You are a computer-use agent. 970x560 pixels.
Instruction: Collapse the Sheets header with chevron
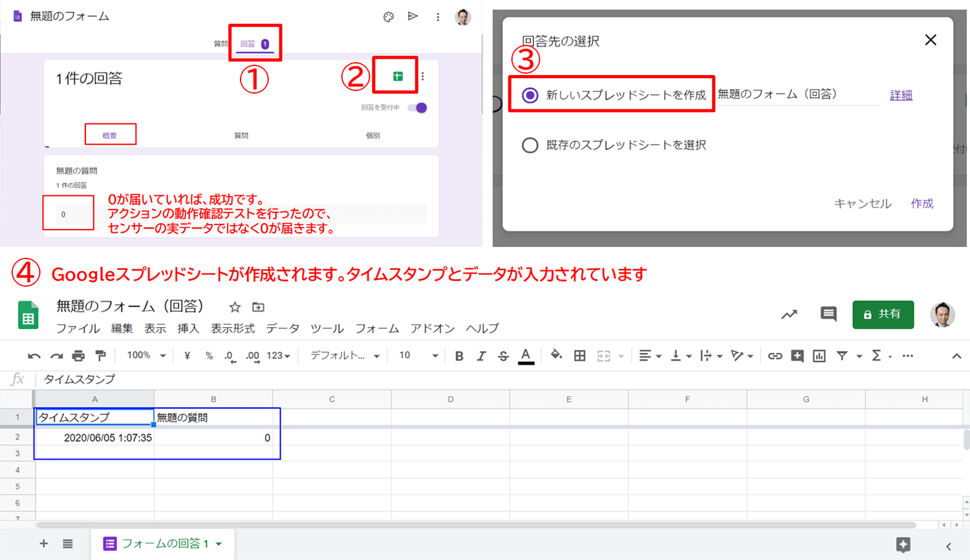(956, 356)
